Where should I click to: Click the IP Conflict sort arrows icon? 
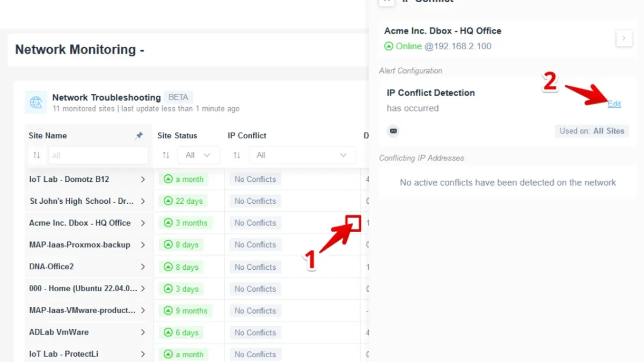[x=237, y=155]
